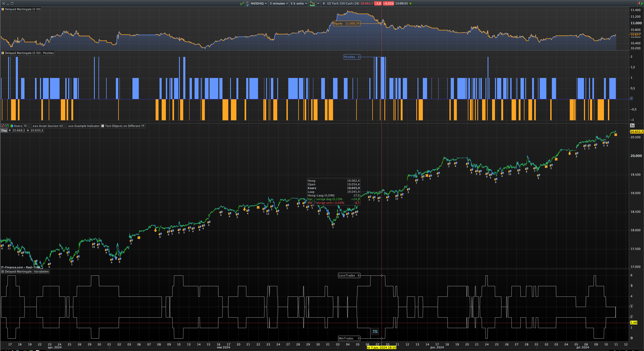This screenshot has height=351, width=644.
Task: Click the Koers blue-green color swatch
Action: (12, 126)
